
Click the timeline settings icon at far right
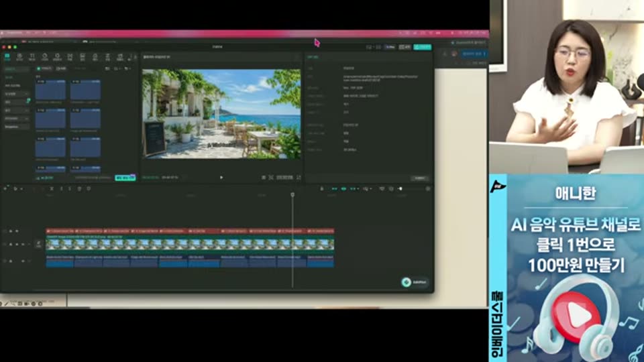coord(428,189)
